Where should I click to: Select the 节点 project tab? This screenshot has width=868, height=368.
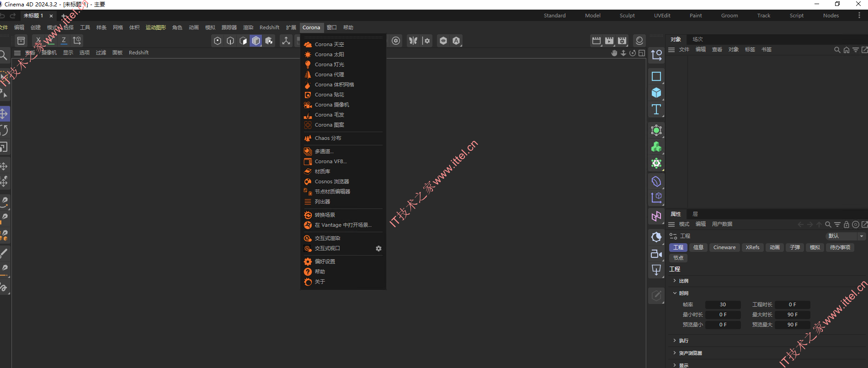click(x=678, y=258)
